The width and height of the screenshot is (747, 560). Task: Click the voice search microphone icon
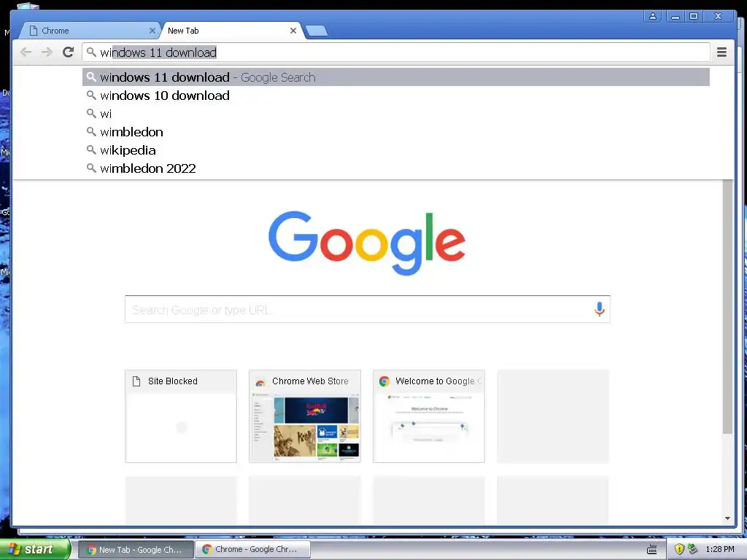(600, 309)
